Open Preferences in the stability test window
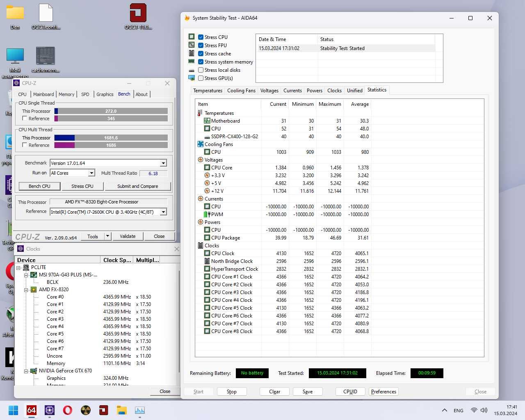The height and width of the screenshot is (420, 525). tap(384, 392)
